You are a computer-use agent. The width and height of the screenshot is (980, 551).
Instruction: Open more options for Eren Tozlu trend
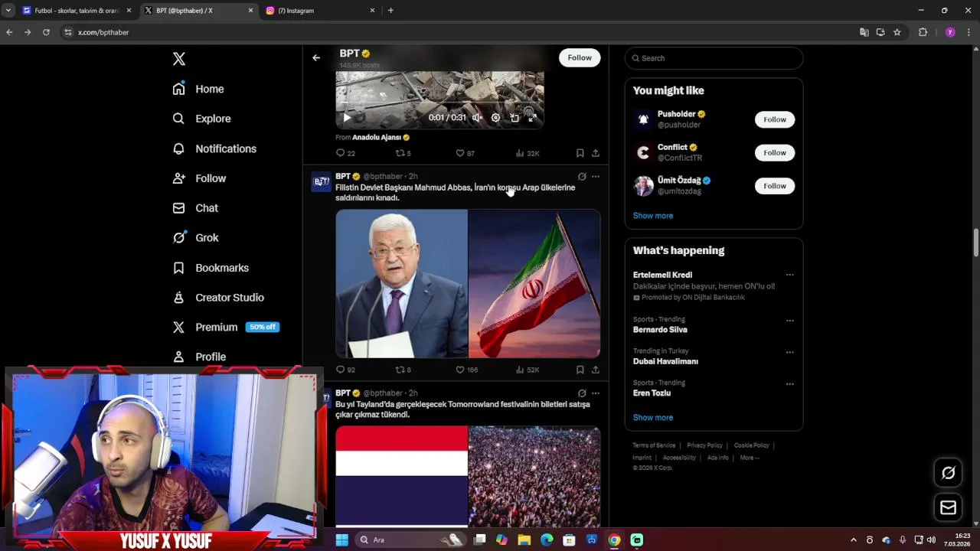789,383
